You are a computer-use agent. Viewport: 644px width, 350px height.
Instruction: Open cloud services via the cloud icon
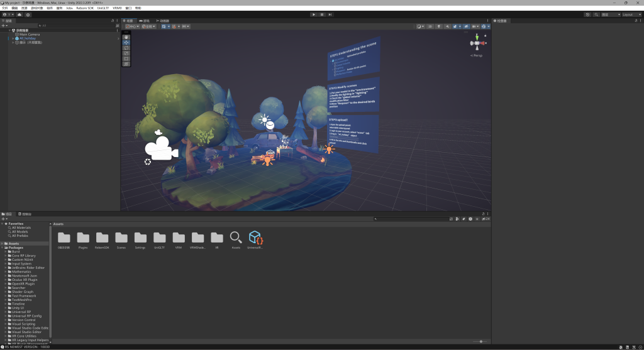(19, 14)
